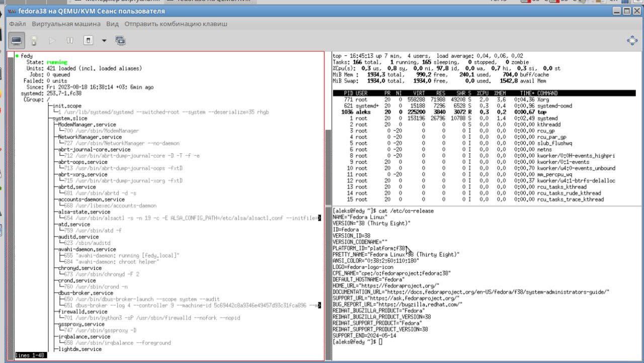The width and height of the screenshot is (644, 363).
Task: Click the system.slice tree node
Action: click(70, 118)
